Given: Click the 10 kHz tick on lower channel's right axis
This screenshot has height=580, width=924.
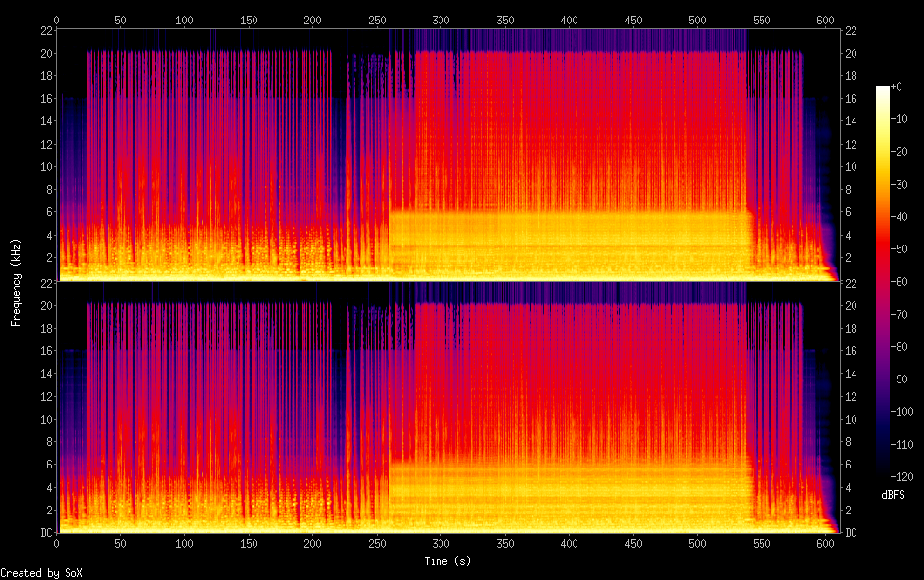Looking at the screenshot, I should click(x=852, y=419).
